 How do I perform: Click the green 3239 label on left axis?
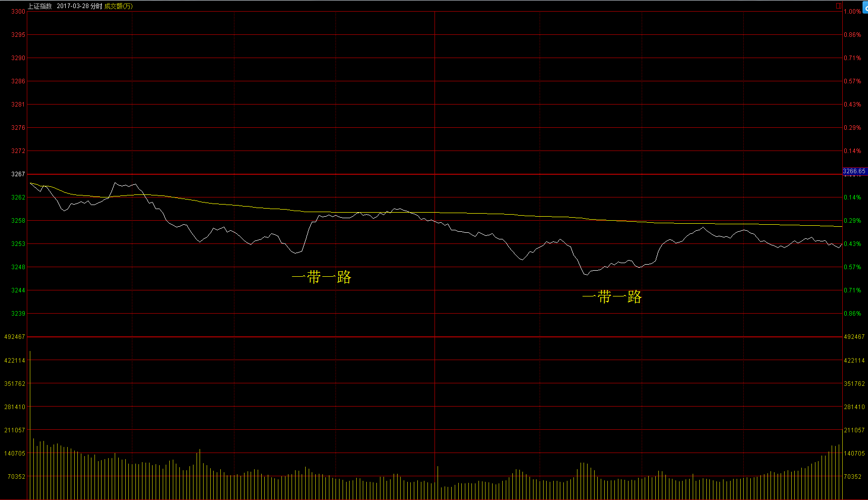click(18, 314)
